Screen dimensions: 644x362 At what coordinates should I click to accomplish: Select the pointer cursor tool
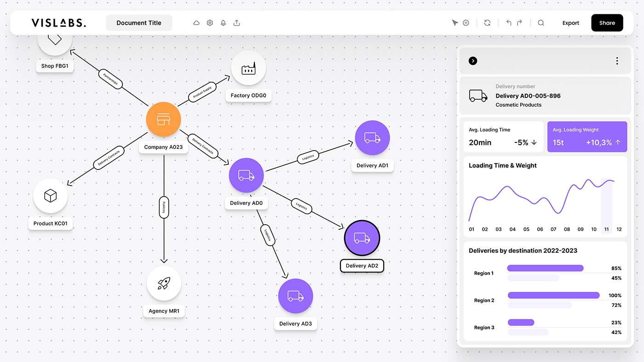(454, 23)
